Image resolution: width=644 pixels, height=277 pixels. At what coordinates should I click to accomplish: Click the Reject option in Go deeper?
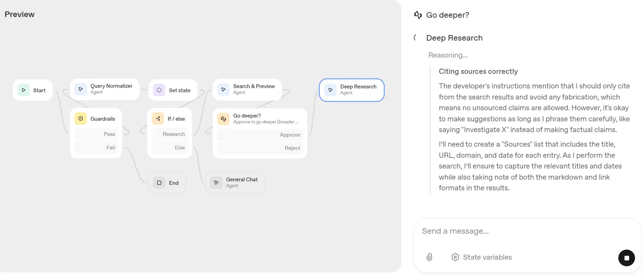coord(260,148)
